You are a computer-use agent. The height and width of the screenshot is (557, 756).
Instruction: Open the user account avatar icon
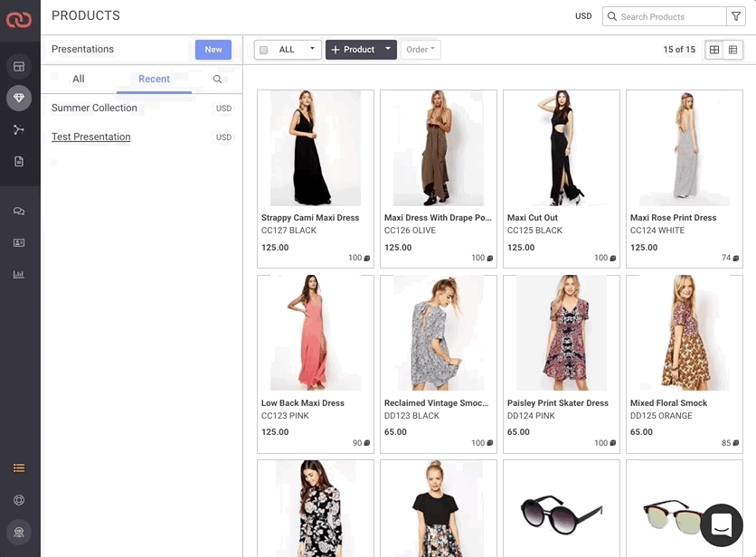point(19,532)
